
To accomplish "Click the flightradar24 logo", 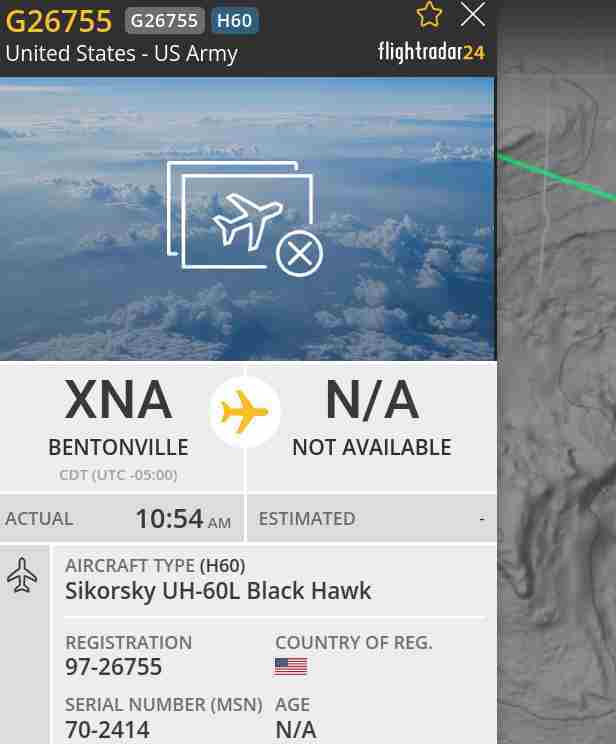I will 431,52.
